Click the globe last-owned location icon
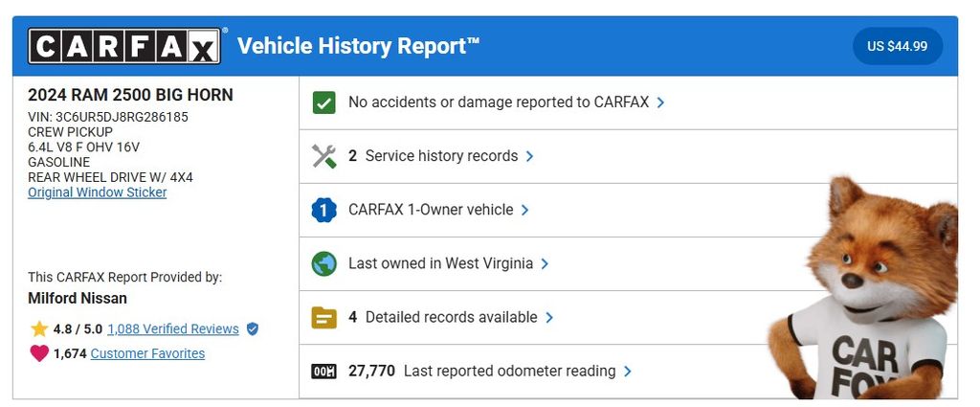Screen dimensions: 980x407 (324, 263)
